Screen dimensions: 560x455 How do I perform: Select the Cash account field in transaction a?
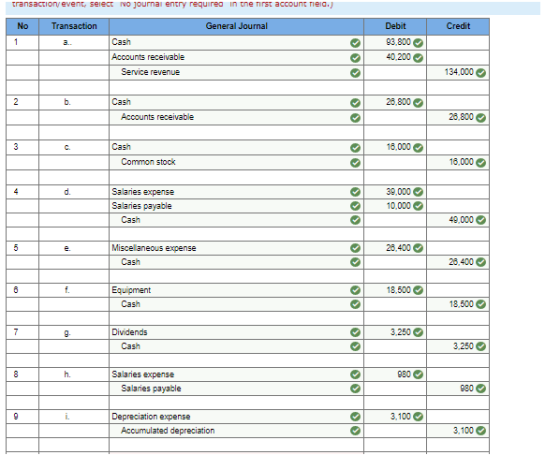(x=236, y=42)
